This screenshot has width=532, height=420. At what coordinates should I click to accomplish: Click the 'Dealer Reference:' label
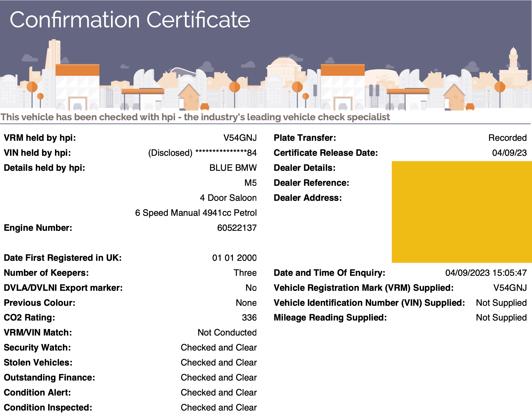[312, 183]
